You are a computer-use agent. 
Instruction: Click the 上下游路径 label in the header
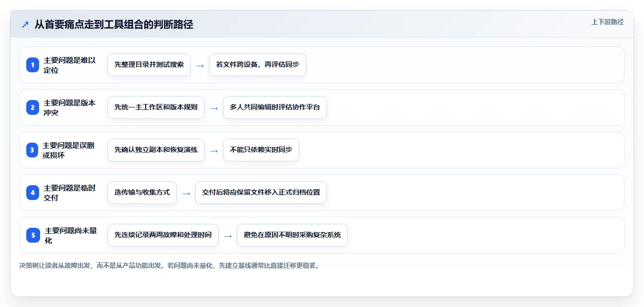[x=607, y=22]
